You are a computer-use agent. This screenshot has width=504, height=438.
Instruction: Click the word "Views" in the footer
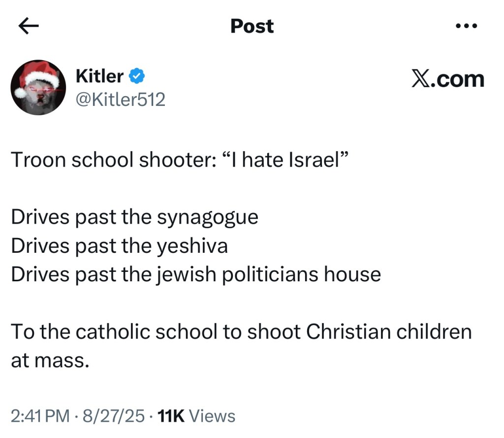click(212, 416)
